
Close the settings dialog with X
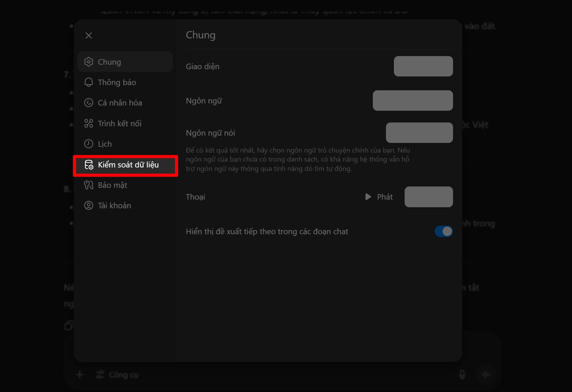tap(89, 36)
